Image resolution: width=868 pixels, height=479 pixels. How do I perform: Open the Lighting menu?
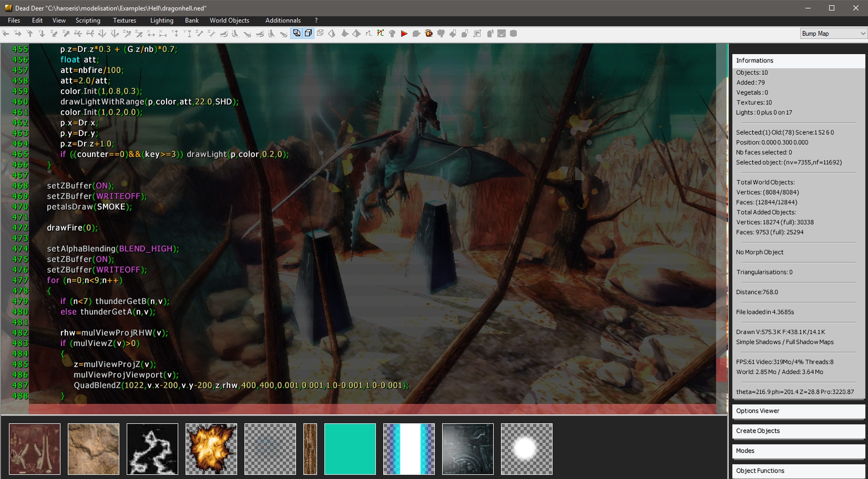point(162,20)
